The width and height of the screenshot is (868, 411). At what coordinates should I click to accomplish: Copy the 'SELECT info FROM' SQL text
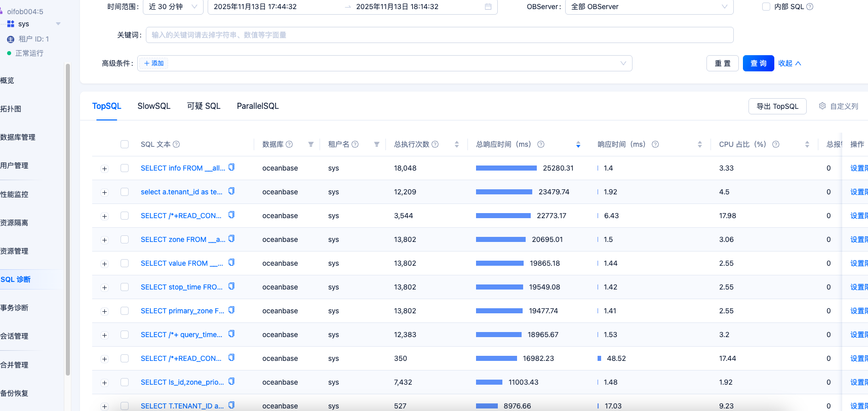(231, 168)
